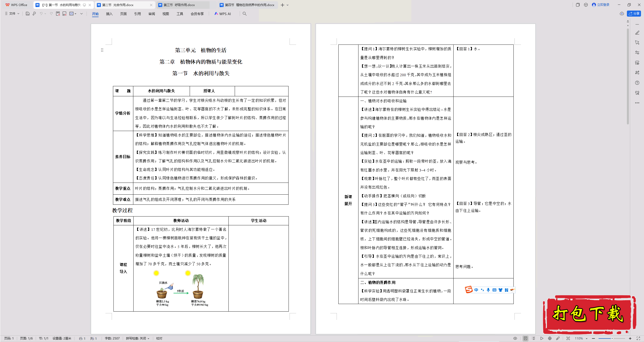Click the zoom slider handle
Image resolution: width=644 pixels, height=342 pixels.
click(612, 338)
